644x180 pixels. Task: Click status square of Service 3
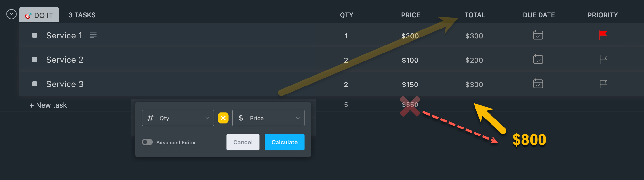(x=35, y=84)
